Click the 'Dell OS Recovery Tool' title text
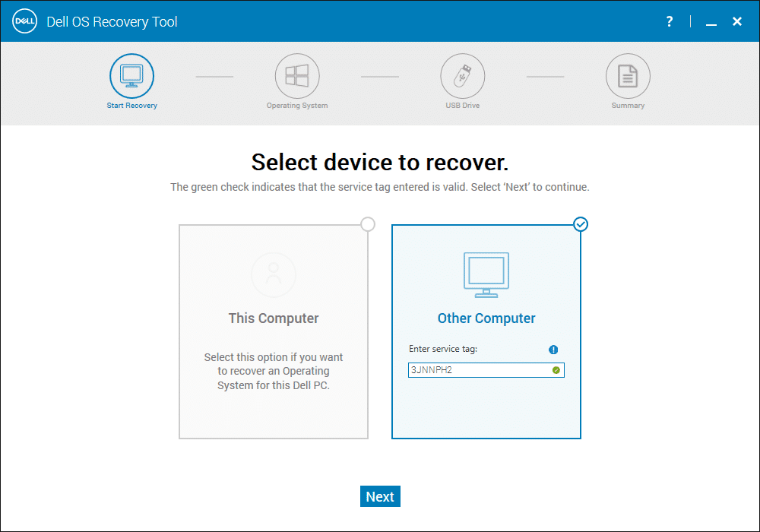760x532 pixels. click(112, 22)
